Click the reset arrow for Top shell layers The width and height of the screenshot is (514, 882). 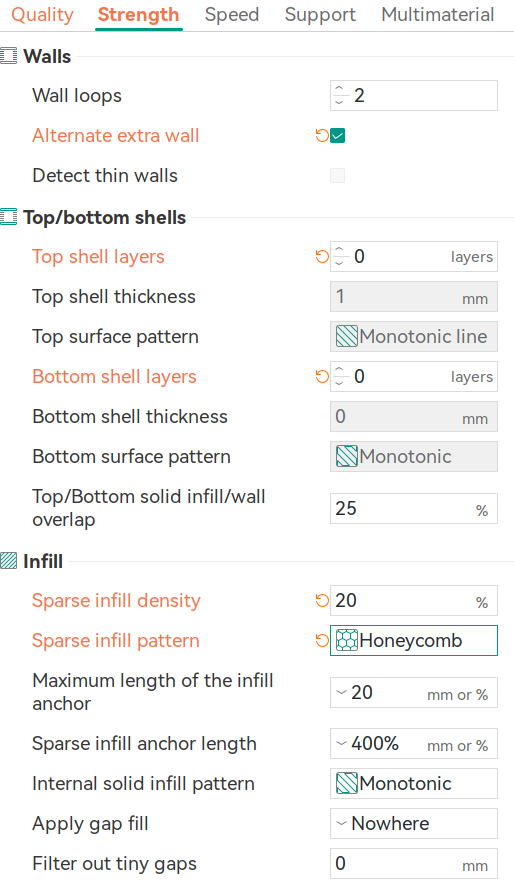(322, 256)
